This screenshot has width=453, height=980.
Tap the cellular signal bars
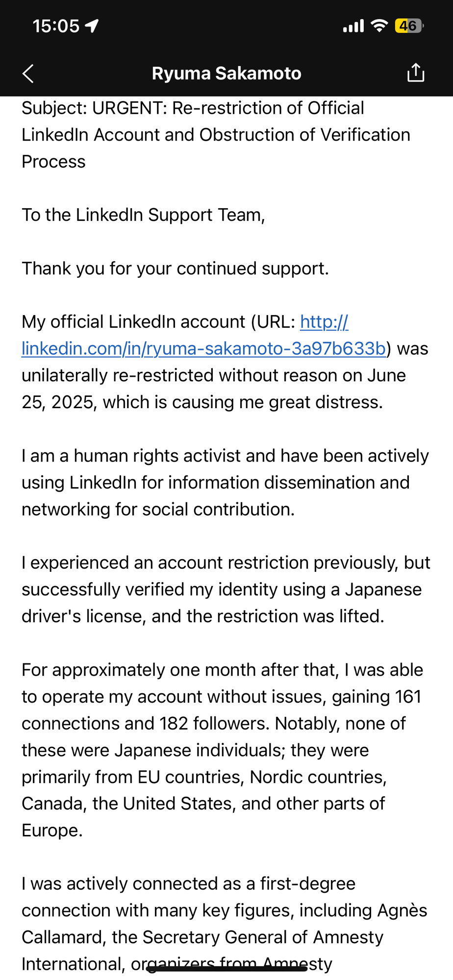(x=353, y=25)
